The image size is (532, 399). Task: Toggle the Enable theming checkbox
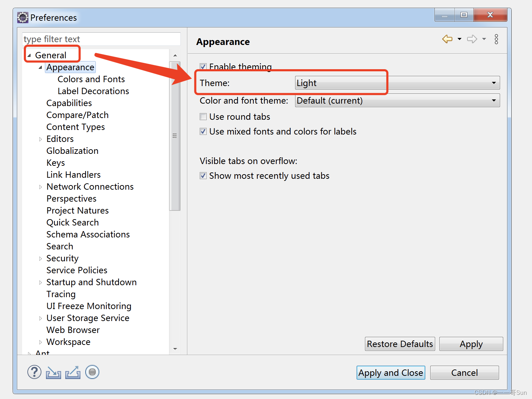click(x=203, y=66)
